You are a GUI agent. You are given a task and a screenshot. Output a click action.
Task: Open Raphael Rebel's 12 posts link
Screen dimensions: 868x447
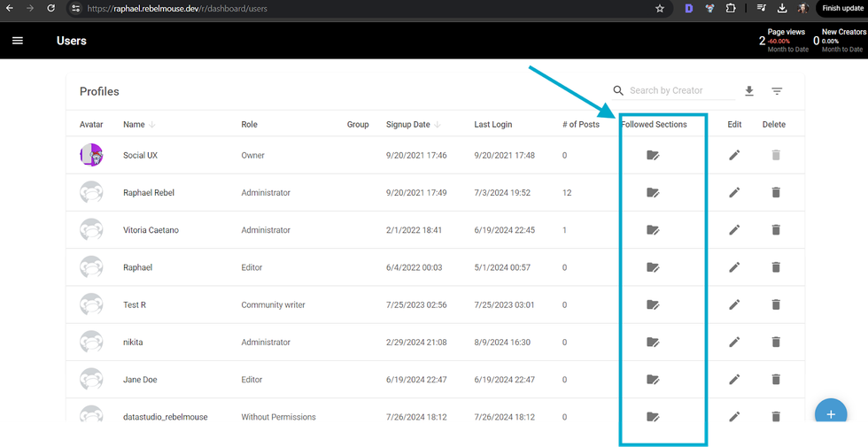point(567,193)
